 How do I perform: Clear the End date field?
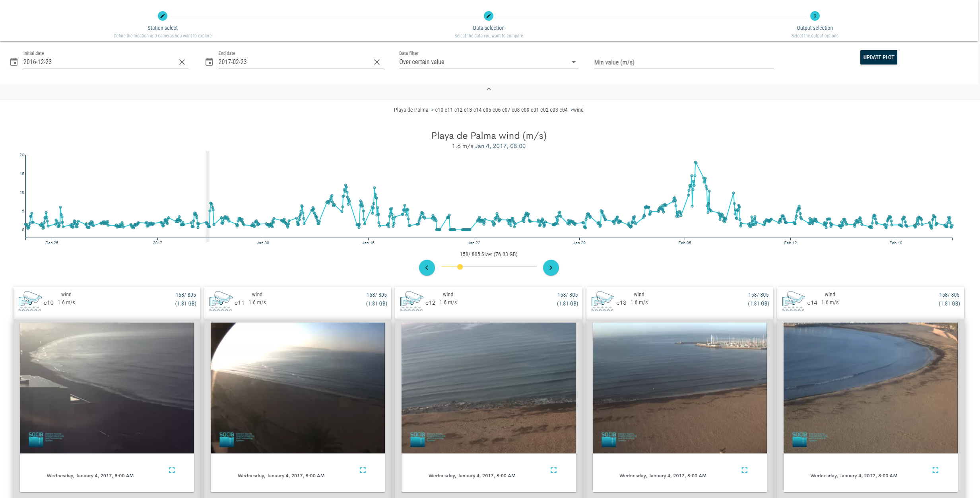pyautogui.click(x=376, y=62)
